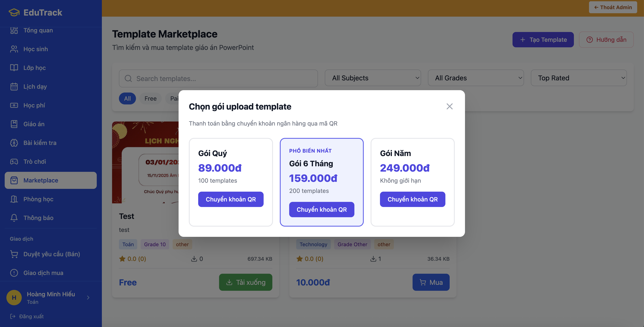The width and height of the screenshot is (644, 327).
Task: Open Học sinh via its people icon
Action: [14, 49]
